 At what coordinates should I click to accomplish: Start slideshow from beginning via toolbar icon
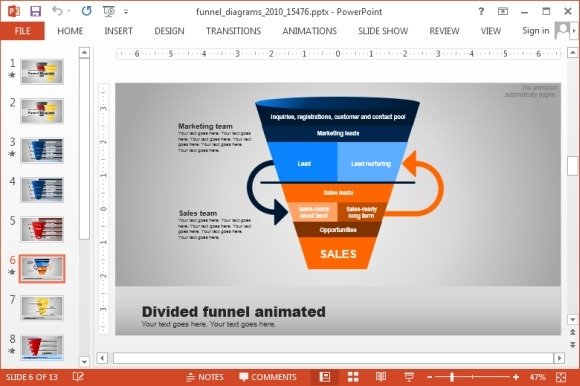click(109, 11)
